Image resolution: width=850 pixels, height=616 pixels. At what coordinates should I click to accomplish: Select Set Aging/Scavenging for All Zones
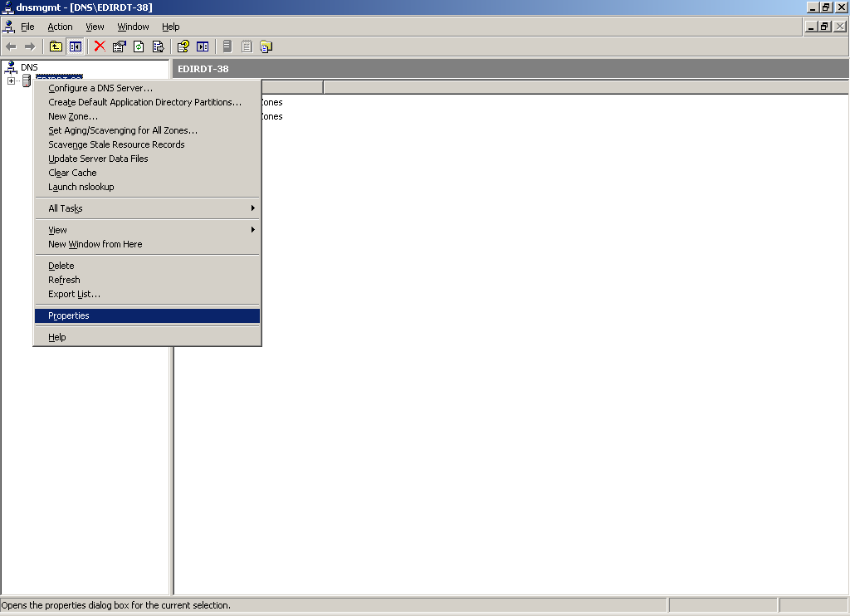point(147,130)
